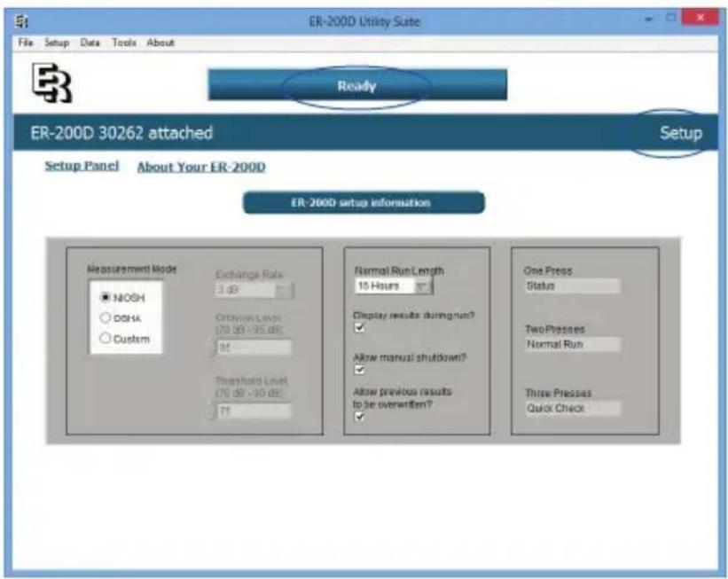Image resolution: width=728 pixels, height=579 pixels.
Task: Open the Tools menu
Action: 124,43
